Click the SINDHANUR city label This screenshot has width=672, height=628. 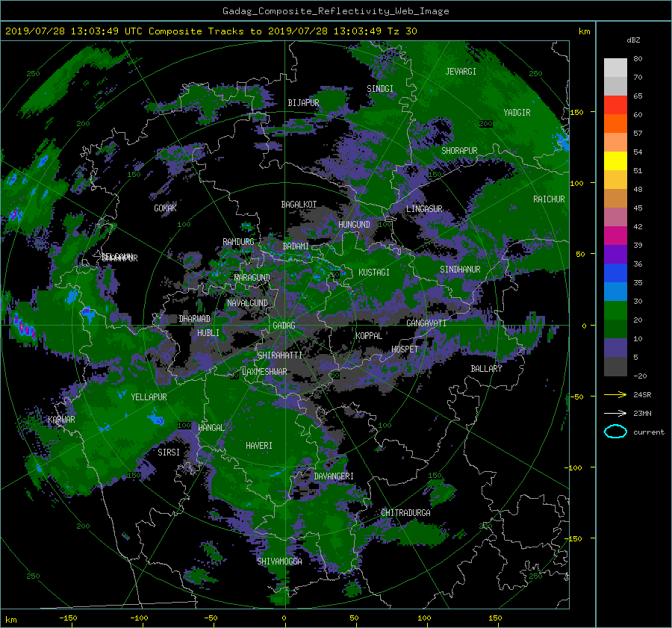[460, 270]
